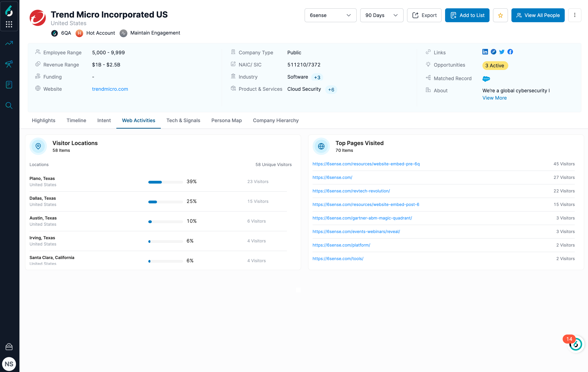The image size is (588, 372).
Task: Click the Plano, Texas visitor percentage bar
Action: tap(165, 182)
